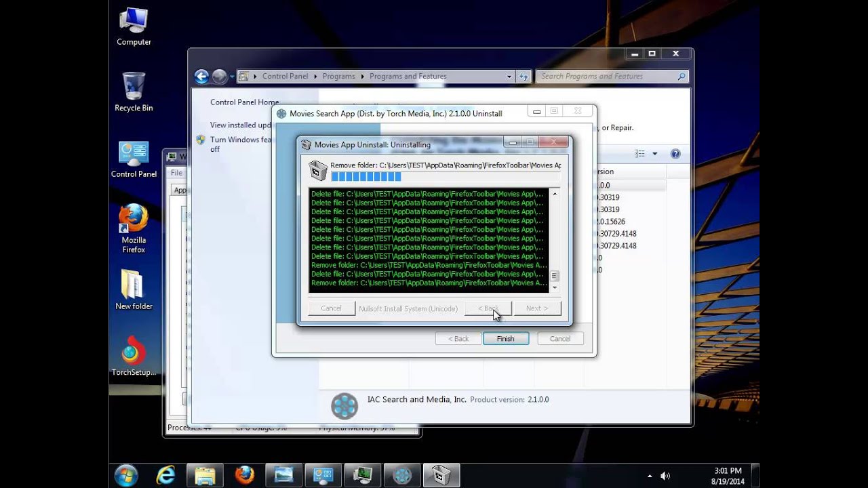868x488 pixels.
Task: Click the film reel icon in details pane
Action: click(344, 406)
